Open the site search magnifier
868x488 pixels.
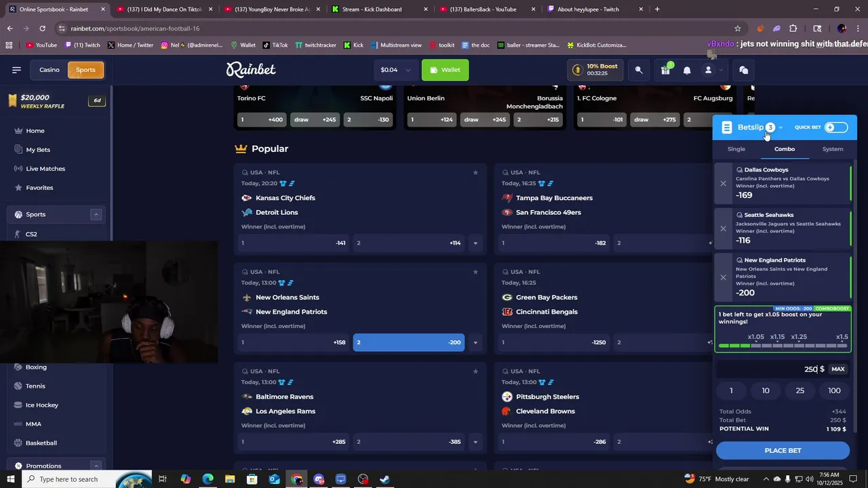click(x=639, y=70)
